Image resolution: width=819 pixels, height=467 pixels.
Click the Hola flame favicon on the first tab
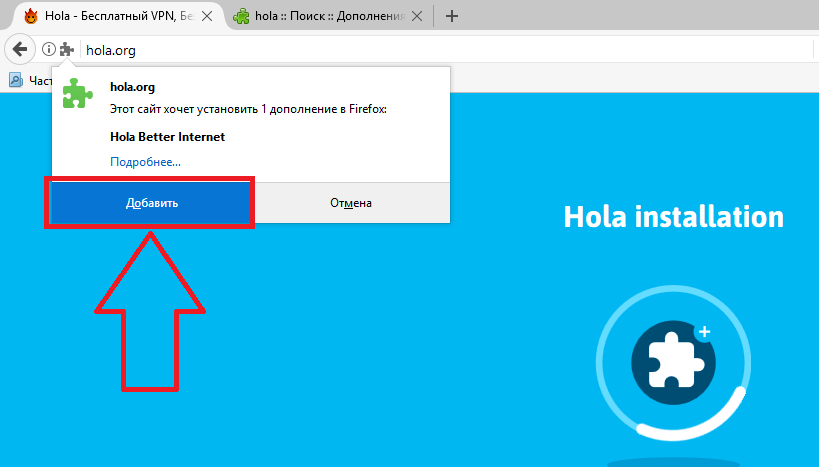click(x=31, y=16)
